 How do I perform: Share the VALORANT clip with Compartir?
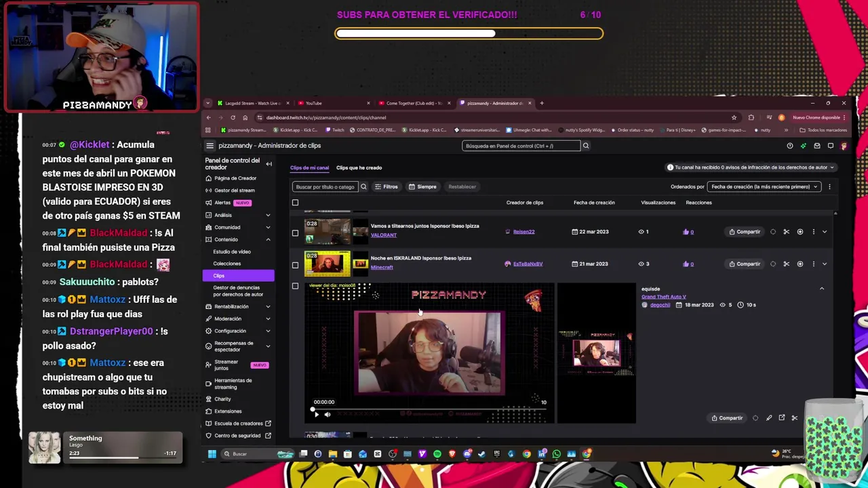745,232
